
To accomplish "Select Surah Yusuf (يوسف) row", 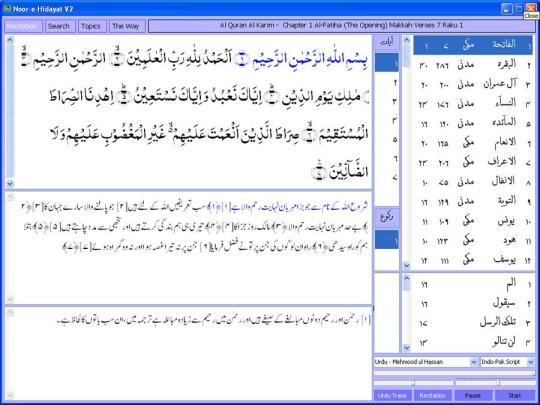I will (x=473, y=261).
